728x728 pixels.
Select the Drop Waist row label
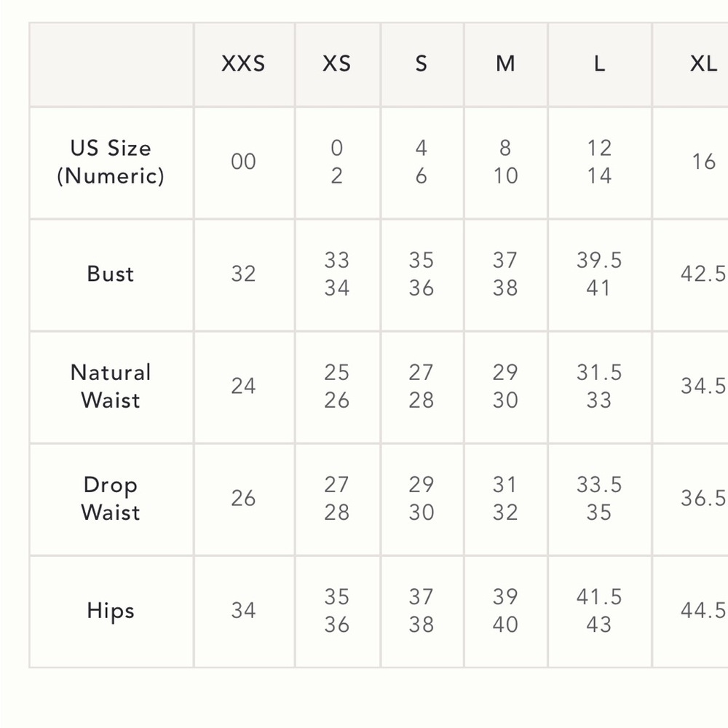click(111, 499)
